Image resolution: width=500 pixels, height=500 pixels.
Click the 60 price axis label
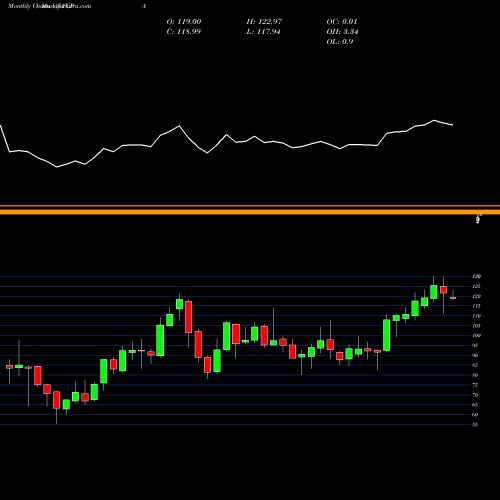click(x=475, y=415)
